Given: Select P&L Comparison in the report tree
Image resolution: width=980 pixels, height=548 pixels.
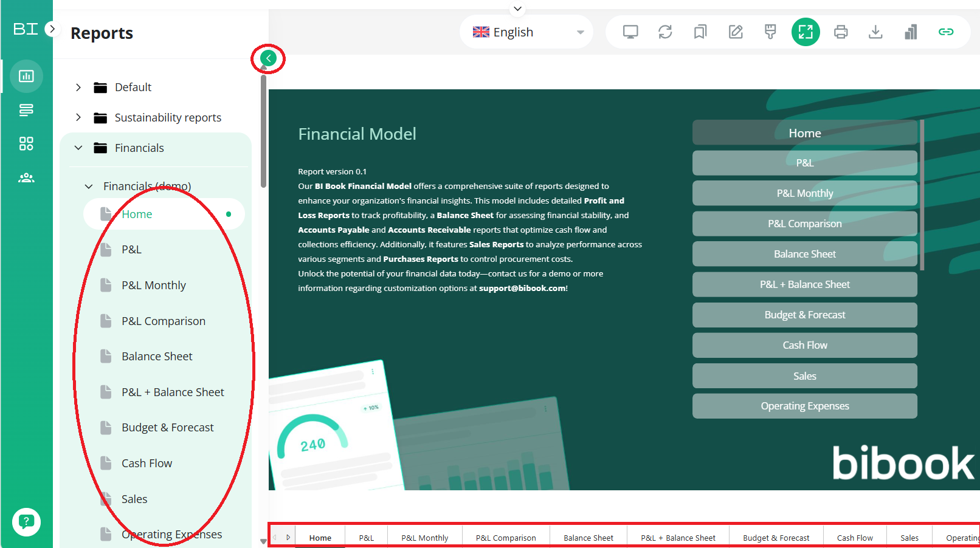Looking at the screenshot, I should pos(164,321).
